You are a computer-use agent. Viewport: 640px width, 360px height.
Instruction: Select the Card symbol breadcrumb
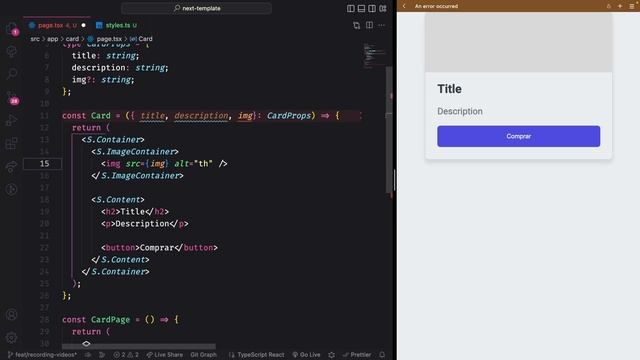(141, 39)
